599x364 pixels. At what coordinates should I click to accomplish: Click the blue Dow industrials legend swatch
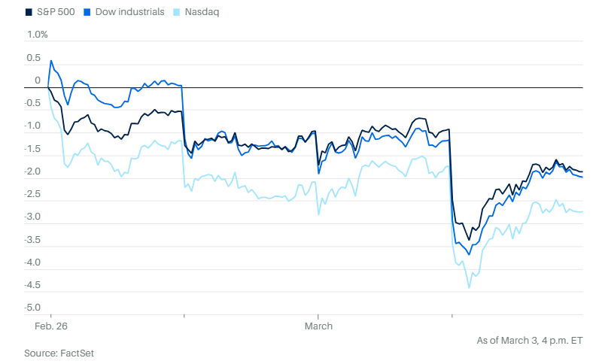click(89, 12)
